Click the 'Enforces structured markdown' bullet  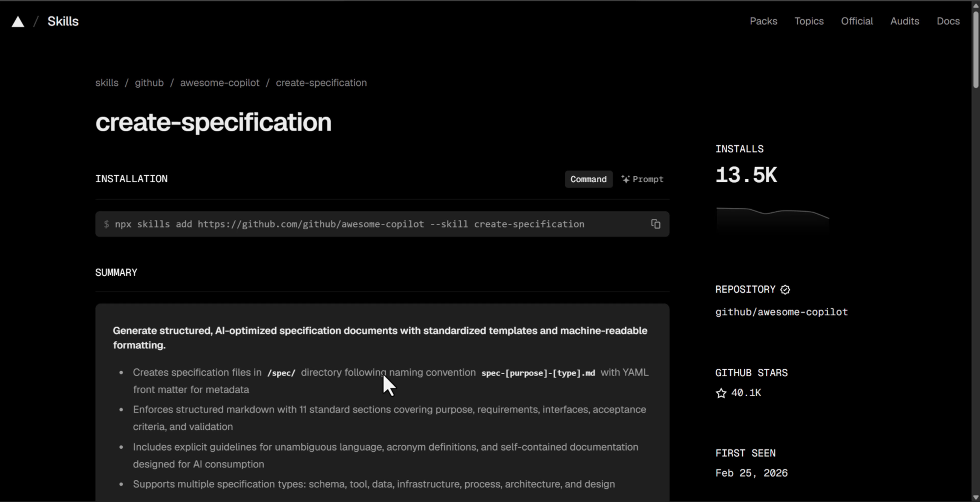click(x=390, y=418)
